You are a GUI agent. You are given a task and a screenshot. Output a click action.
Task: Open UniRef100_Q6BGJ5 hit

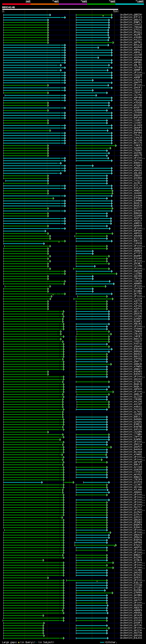tap(131, 395)
